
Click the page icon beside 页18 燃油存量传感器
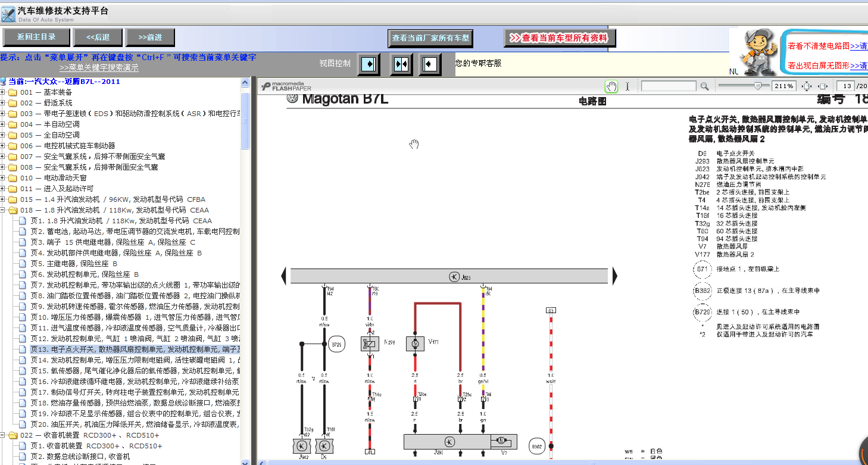pyautogui.click(x=23, y=403)
